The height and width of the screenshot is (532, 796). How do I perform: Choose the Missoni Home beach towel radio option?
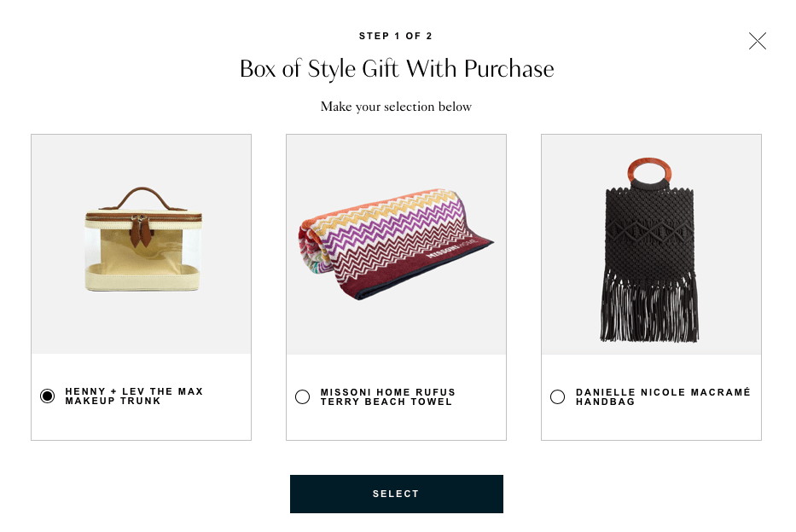pyautogui.click(x=303, y=397)
